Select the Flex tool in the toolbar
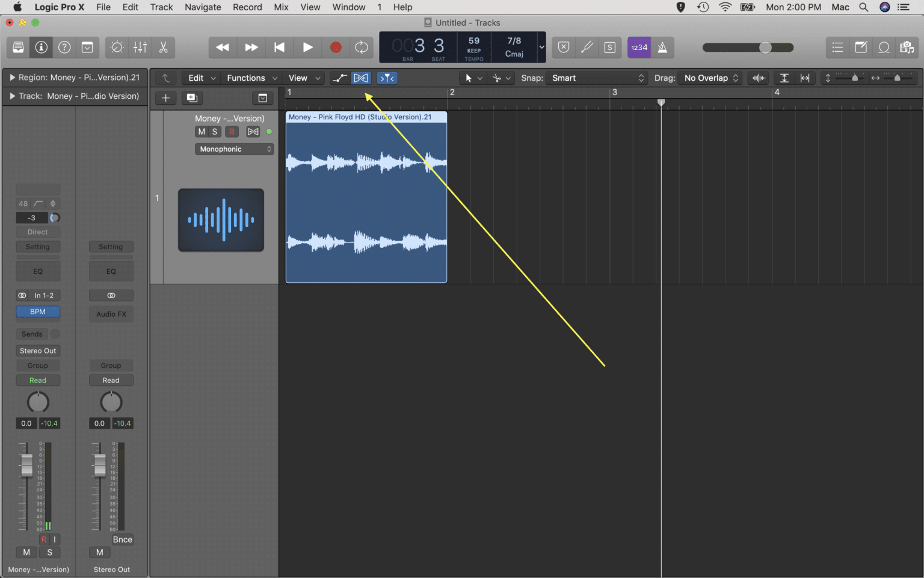Viewport: 924px width, 578px height. 360,78
